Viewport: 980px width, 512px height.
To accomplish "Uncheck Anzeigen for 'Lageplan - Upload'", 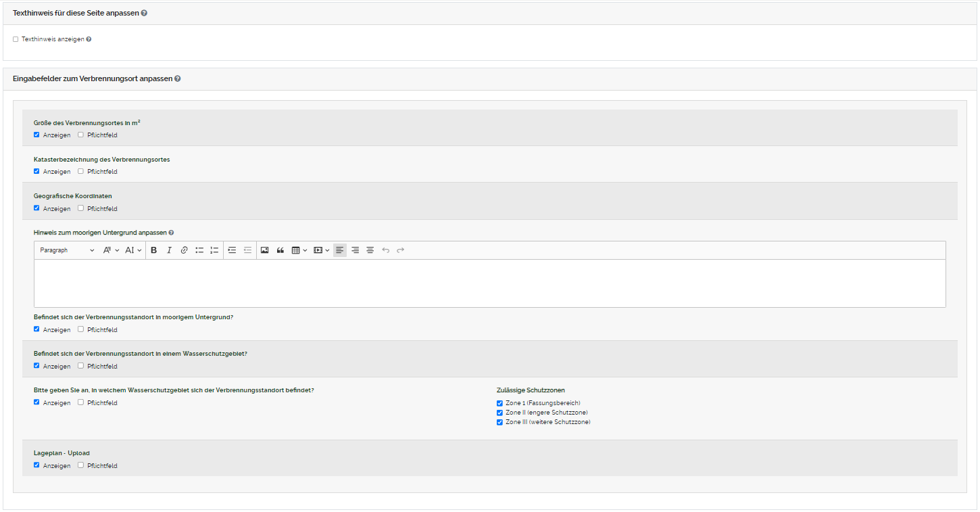I will (36, 465).
